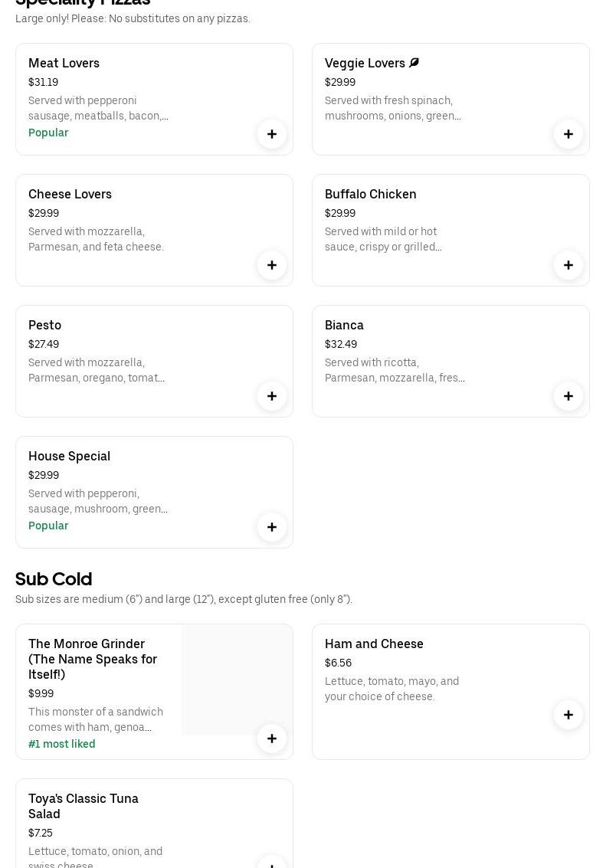Add Buffalo Chicken pizza with plus icon
This screenshot has width=616, height=868.
pos(568,265)
